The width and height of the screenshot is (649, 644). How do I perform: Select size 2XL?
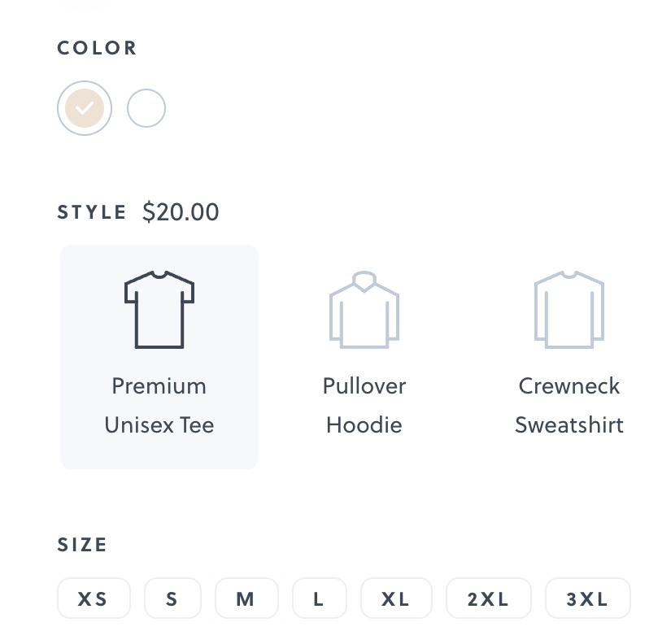(x=489, y=599)
